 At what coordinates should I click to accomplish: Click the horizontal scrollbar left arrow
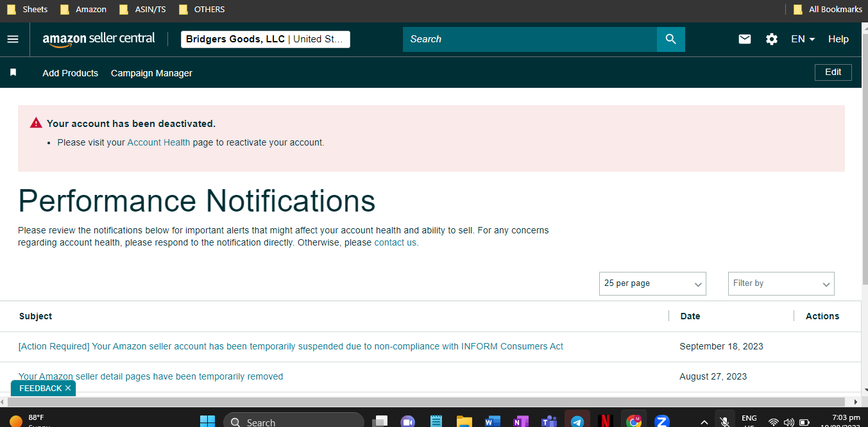click(4, 402)
